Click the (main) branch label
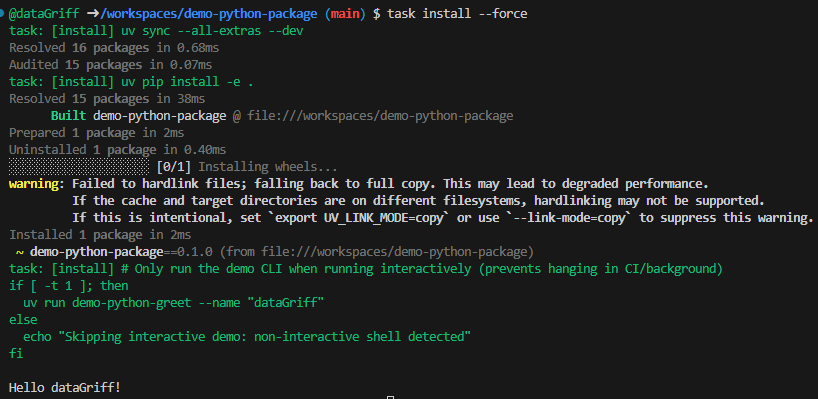Image resolution: width=818 pixels, height=399 pixels. 345,14
